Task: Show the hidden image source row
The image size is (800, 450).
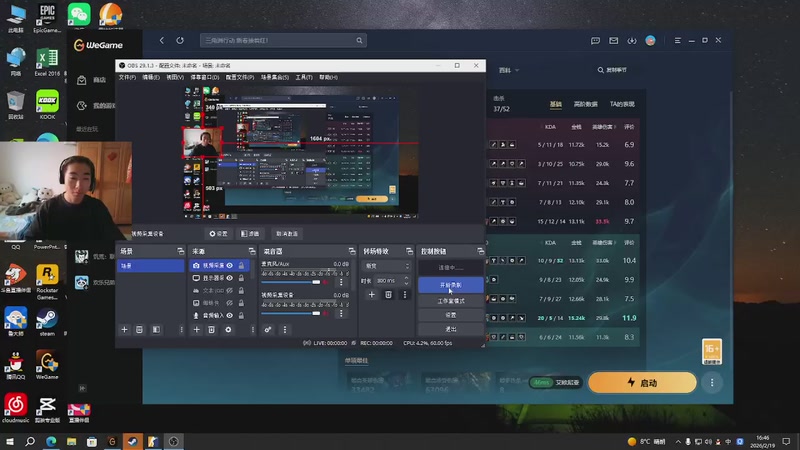Action: tap(230, 303)
